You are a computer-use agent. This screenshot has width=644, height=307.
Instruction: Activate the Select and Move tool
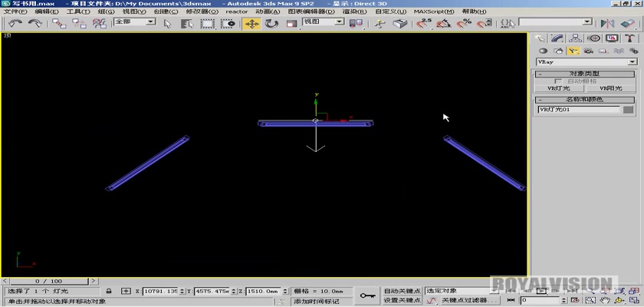(x=251, y=24)
